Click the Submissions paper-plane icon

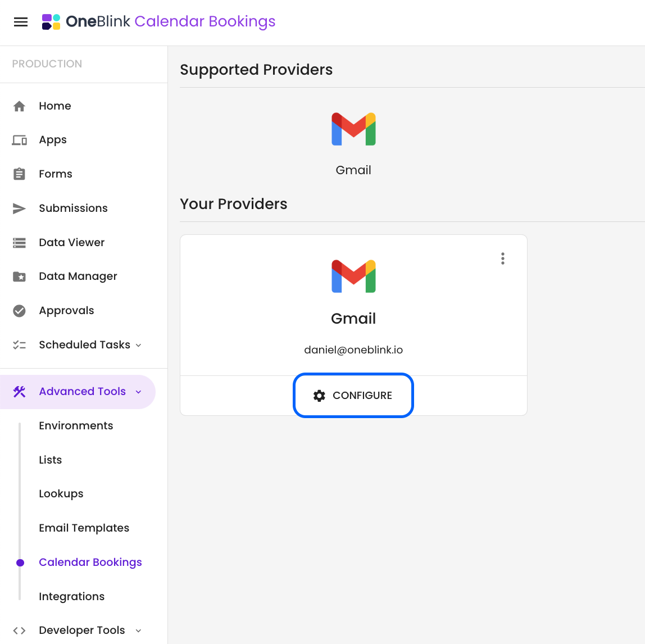pos(19,208)
